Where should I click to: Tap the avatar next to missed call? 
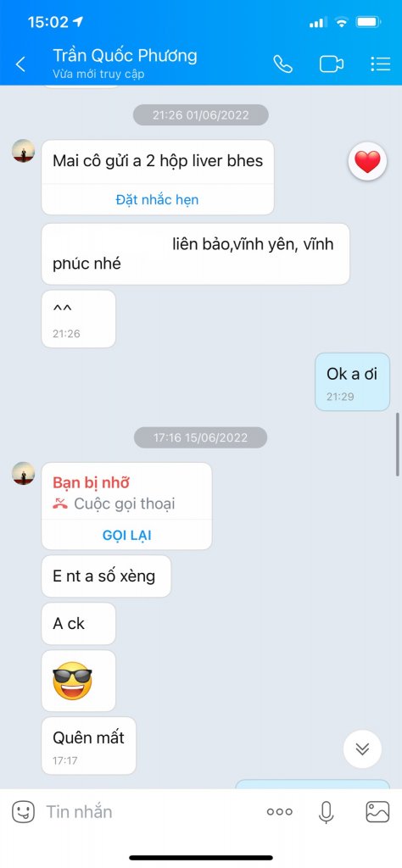23,474
